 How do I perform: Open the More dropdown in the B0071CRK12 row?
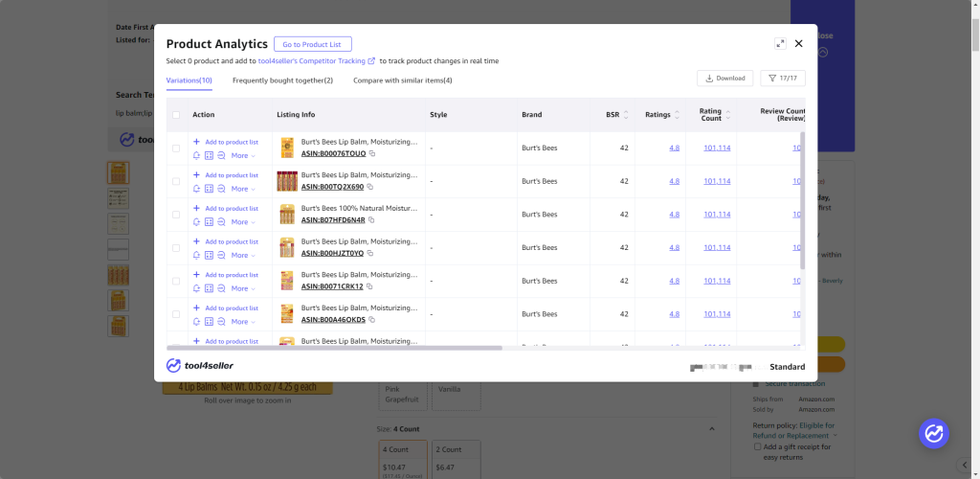click(243, 288)
